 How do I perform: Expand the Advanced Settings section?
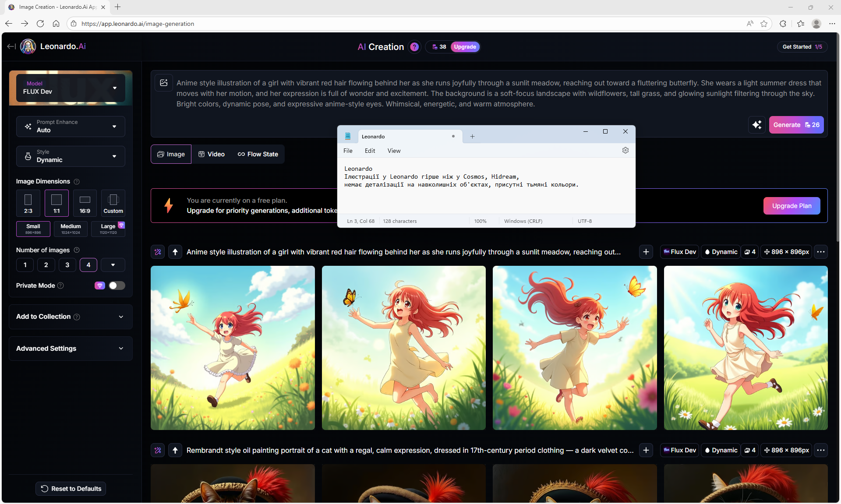71,349
